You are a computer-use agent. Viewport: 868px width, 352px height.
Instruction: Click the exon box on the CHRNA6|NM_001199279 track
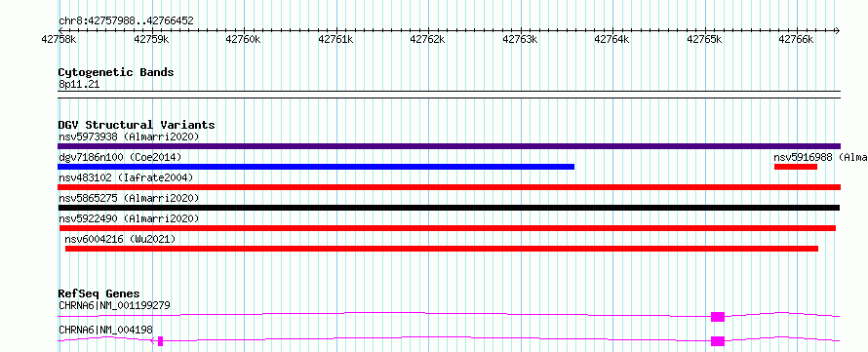718,317
